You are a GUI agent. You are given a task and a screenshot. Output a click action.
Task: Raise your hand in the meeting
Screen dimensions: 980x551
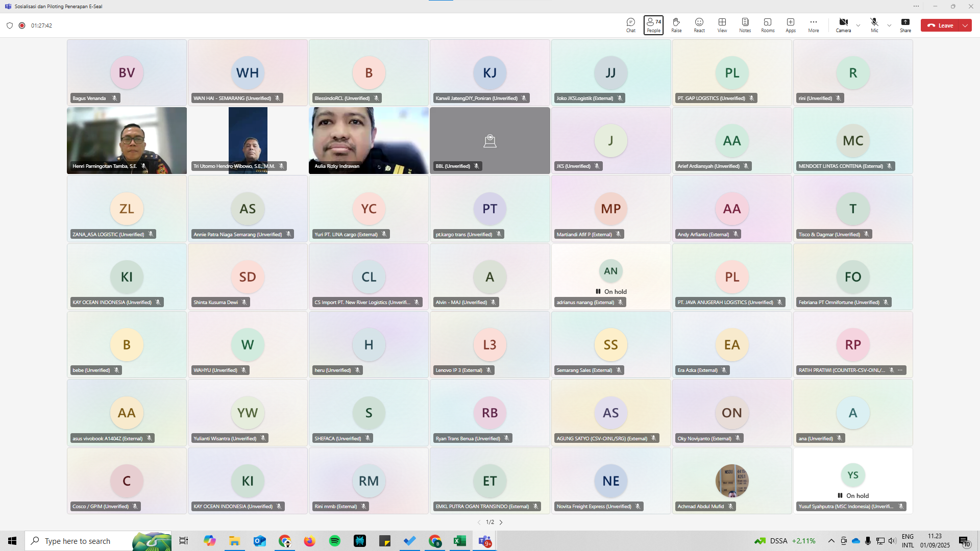coord(676,25)
